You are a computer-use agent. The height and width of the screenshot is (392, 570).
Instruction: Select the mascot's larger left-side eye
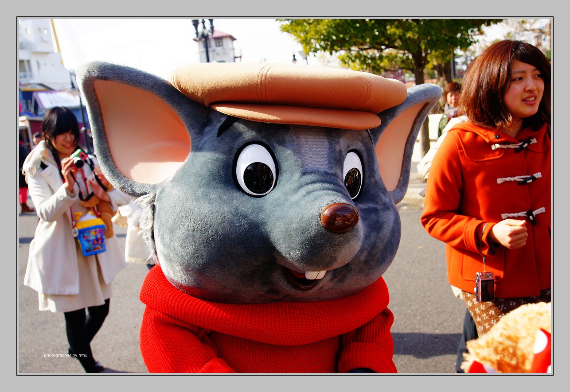click(256, 170)
